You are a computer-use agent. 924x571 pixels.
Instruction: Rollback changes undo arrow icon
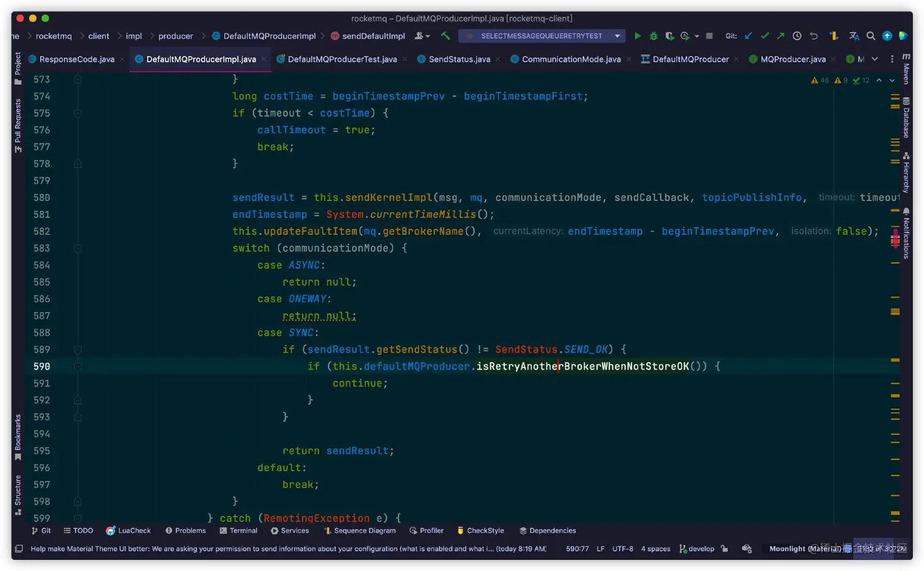click(813, 36)
